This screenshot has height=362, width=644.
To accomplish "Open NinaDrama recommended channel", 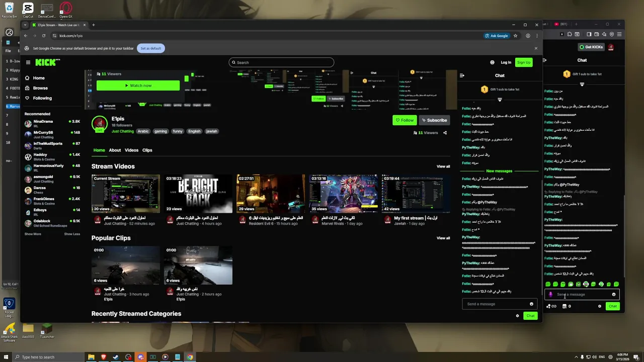I will (x=52, y=123).
